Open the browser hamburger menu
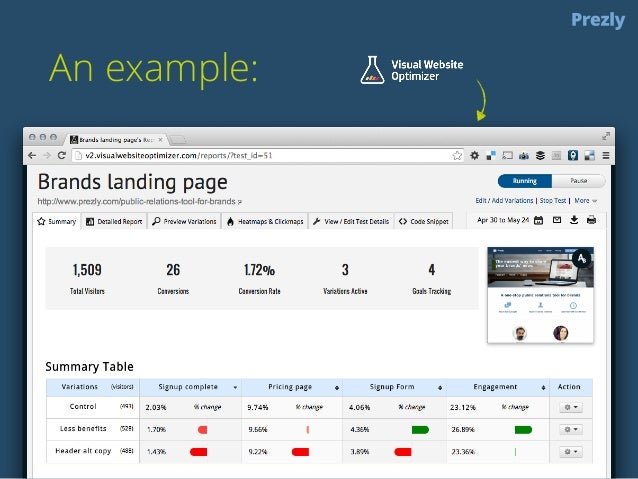Screen dimensions: 638x479 [x=606, y=155]
